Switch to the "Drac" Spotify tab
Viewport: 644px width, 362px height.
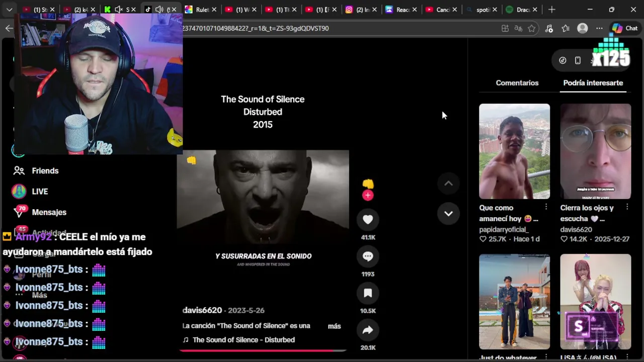(522, 10)
